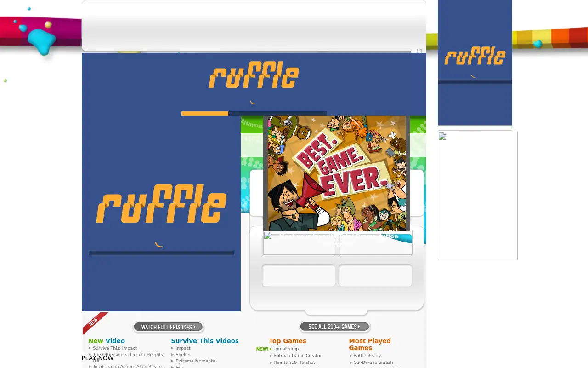This screenshot has height=368, width=588.
Task: Click the green NEW! marker beside Tumbledrop
Action: [x=262, y=349]
